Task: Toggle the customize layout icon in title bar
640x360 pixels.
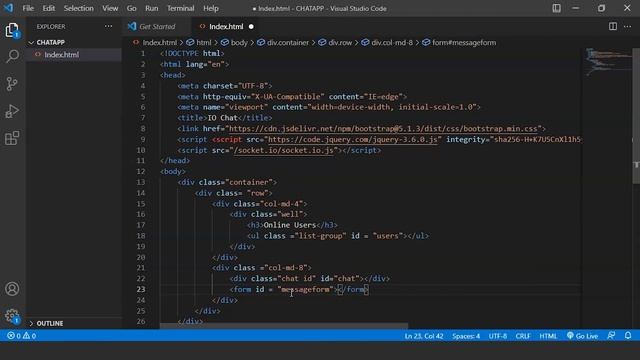Action: [556, 8]
